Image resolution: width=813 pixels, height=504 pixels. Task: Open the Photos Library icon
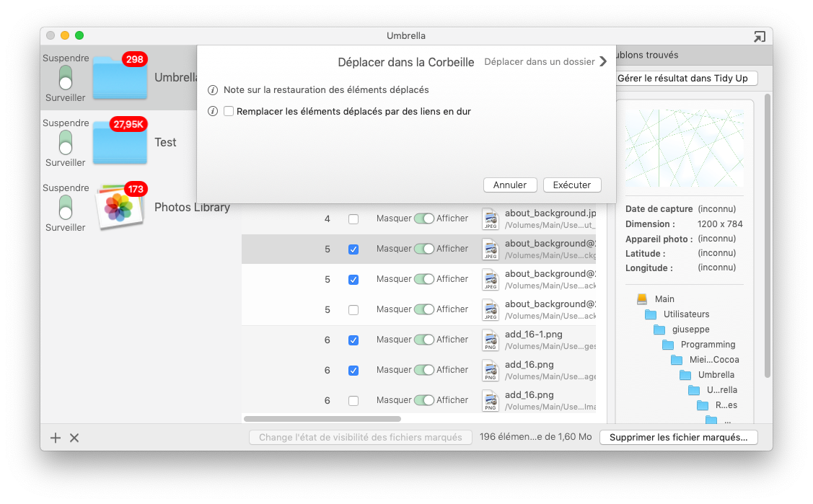tap(120, 207)
